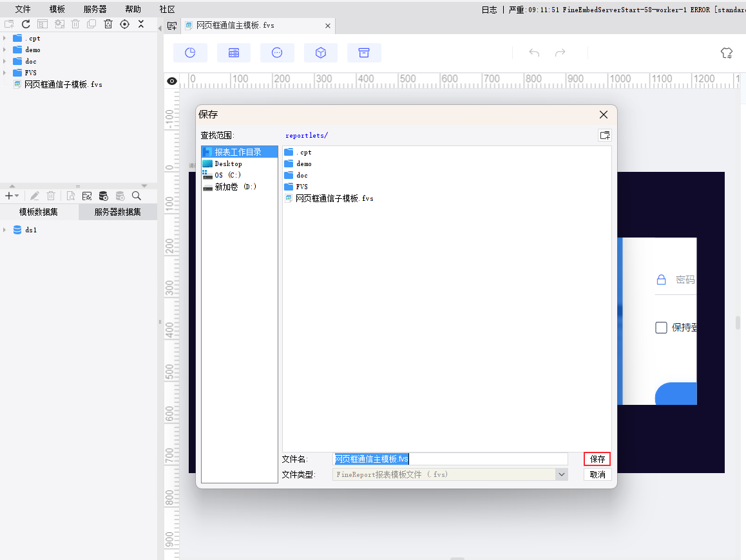
Task: Click the reportlets/ path link
Action: (307, 135)
